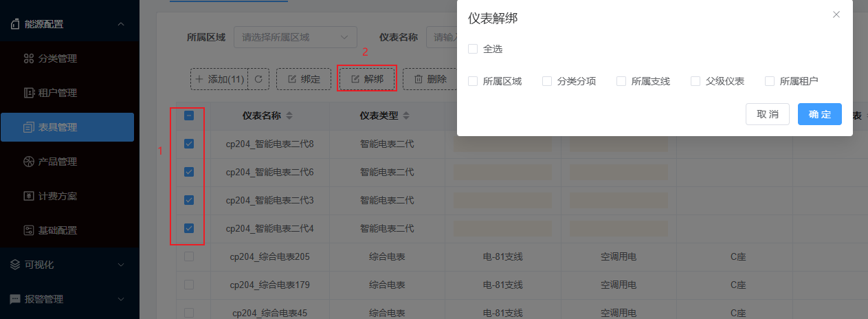Click the 基础配置 menu icon
This screenshot has height=319, width=868.
(x=29, y=230)
